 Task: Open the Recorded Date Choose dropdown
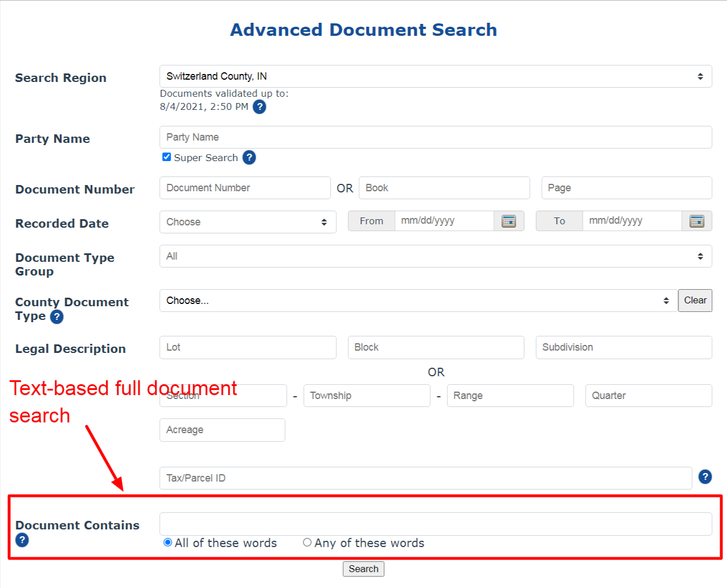pyautogui.click(x=248, y=222)
